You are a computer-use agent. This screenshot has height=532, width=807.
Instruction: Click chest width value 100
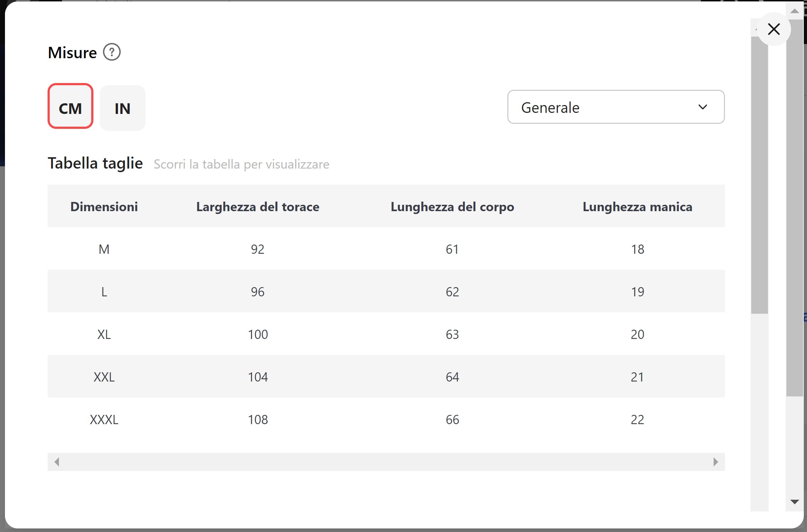[258, 334]
